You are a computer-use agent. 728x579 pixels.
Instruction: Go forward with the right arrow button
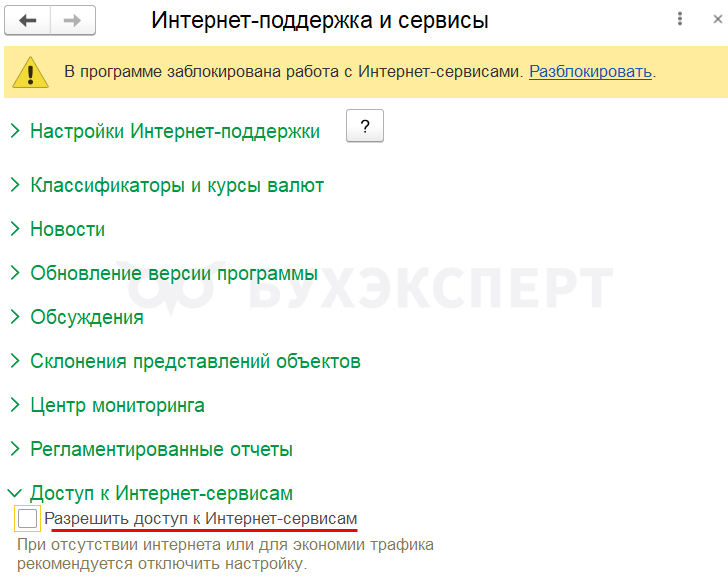click(x=72, y=20)
